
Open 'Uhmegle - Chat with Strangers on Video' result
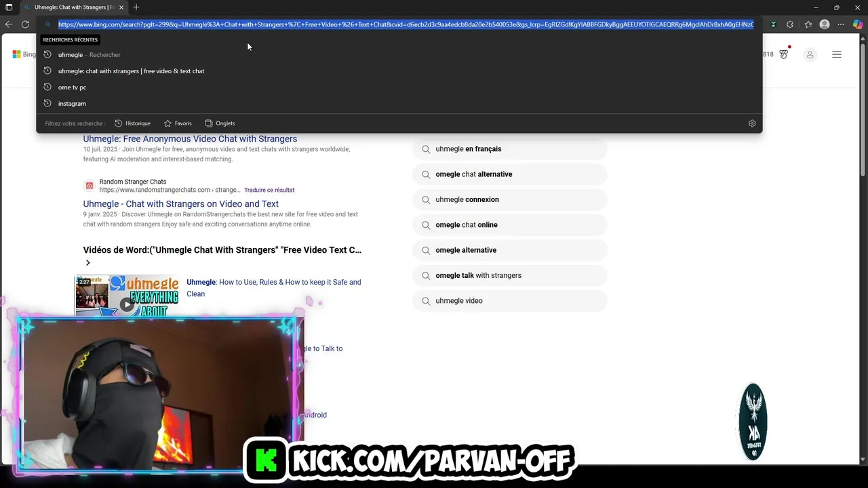pyautogui.click(x=181, y=204)
